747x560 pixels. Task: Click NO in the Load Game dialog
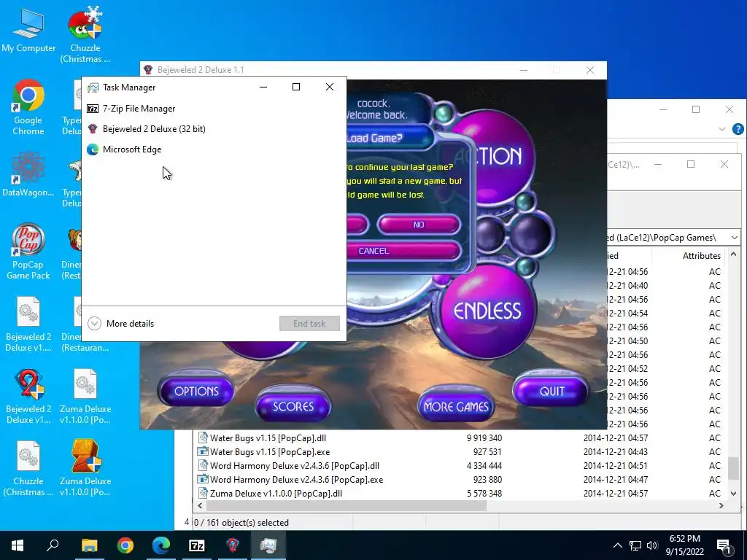click(x=419, y=225)
